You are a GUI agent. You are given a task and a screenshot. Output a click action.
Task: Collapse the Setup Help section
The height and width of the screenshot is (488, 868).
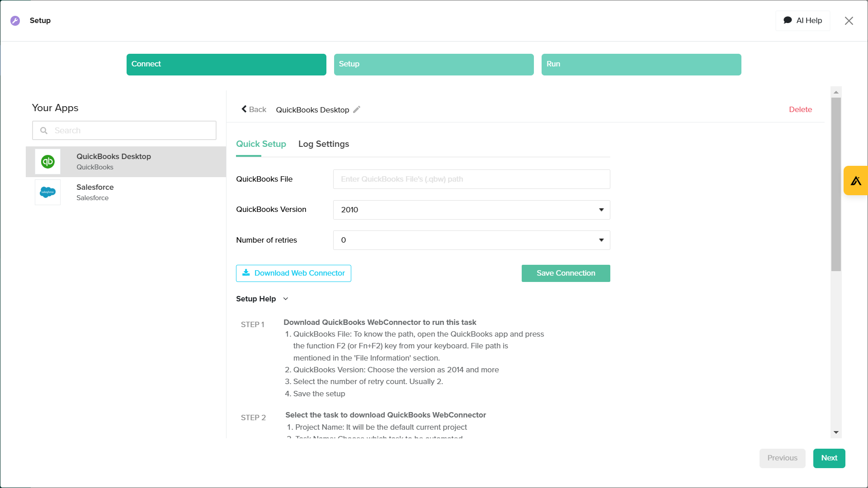[285, 299]
